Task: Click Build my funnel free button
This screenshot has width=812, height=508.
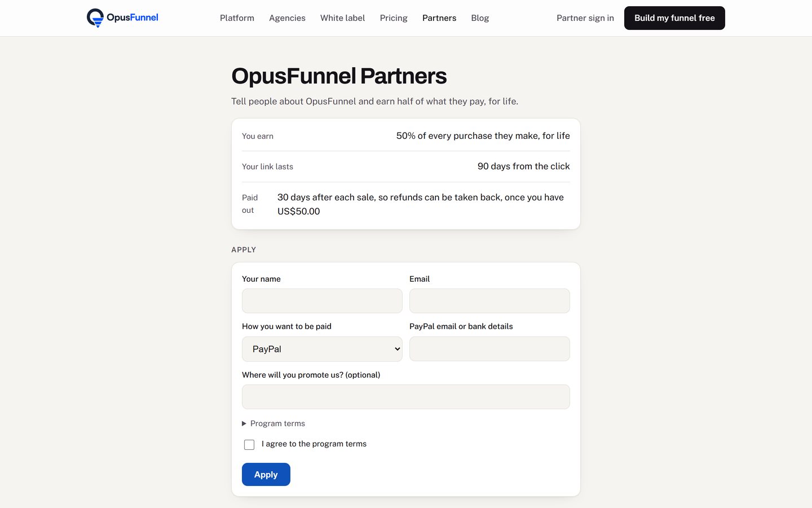Action: (674, 18)
